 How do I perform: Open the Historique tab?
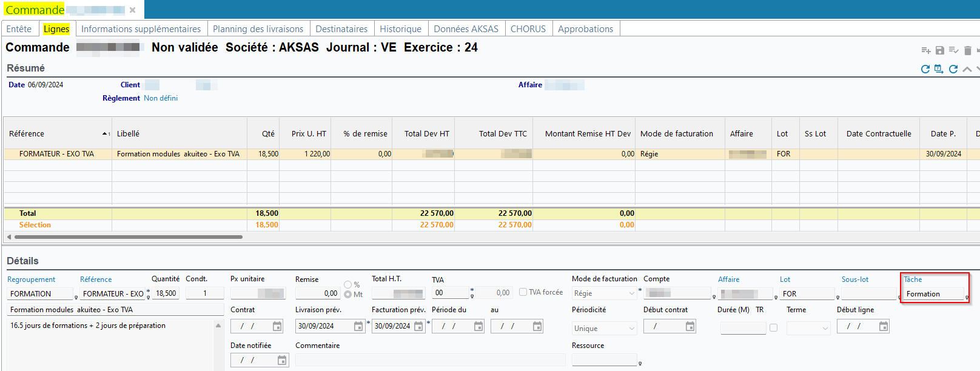pyautogui.click(x=400, y=28)
